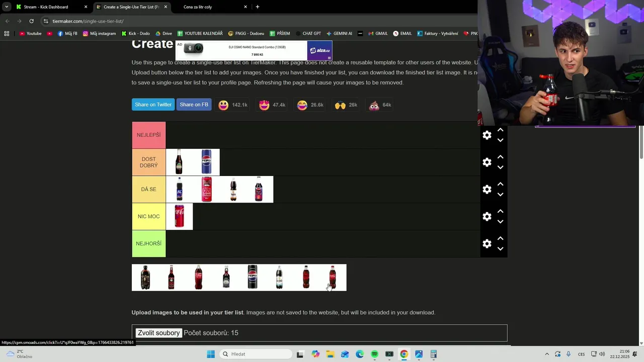Move NIC MOC row up with chevron
The height and width of the screenshot is (362, 644).
(500, 211)
